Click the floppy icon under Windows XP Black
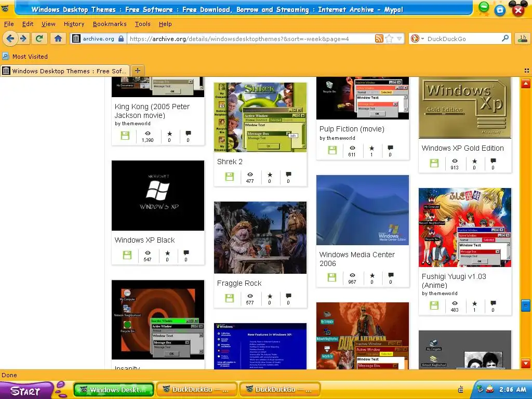532x399 pixels. tap(127, 255)
